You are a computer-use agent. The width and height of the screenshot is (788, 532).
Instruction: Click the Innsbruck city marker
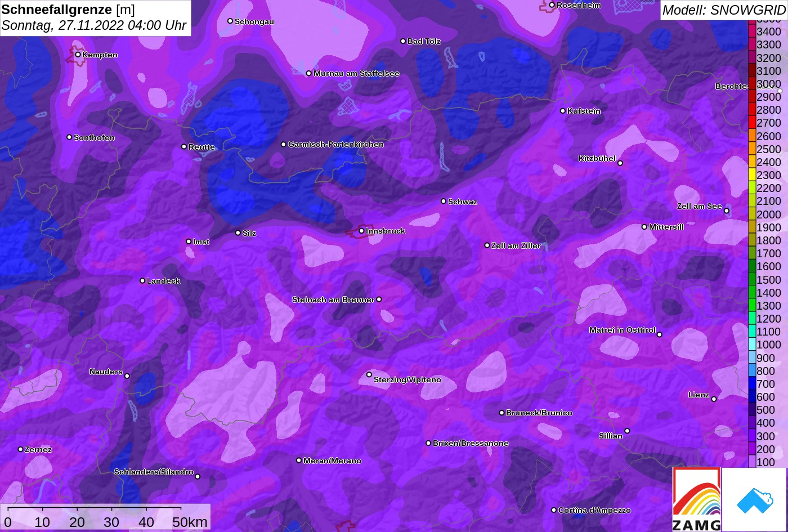point(361,231)
